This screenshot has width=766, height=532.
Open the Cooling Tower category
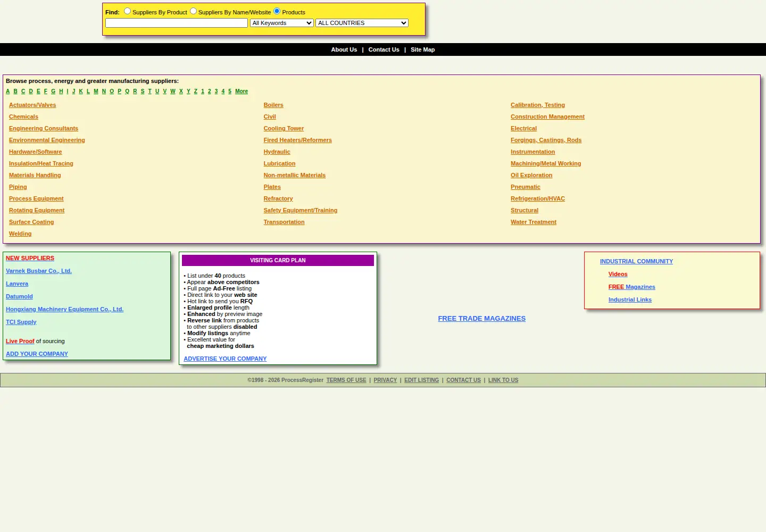284,129
